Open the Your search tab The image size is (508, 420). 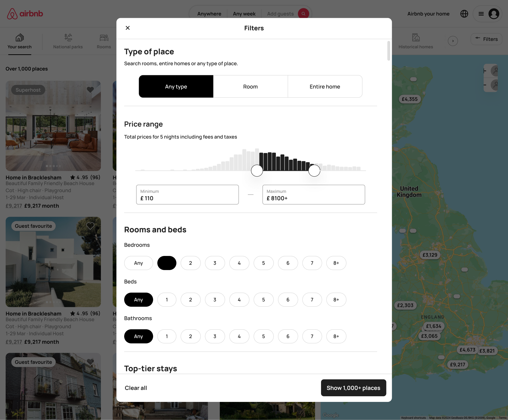(x=20, y=41)
